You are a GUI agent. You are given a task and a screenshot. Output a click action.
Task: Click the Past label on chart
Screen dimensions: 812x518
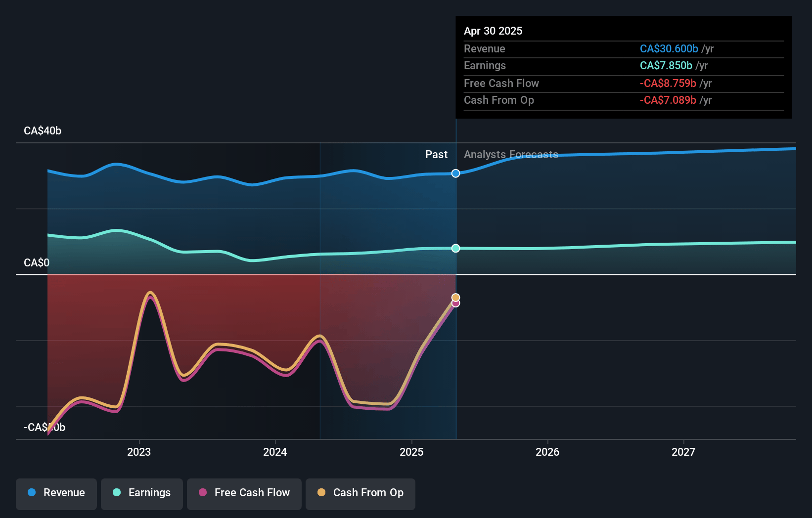click(436, 154)
